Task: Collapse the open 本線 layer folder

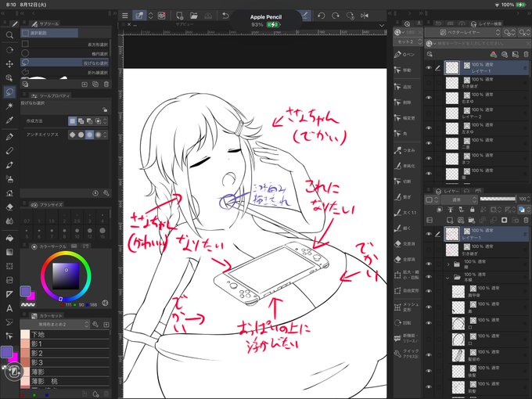Action: coord(448,278)
